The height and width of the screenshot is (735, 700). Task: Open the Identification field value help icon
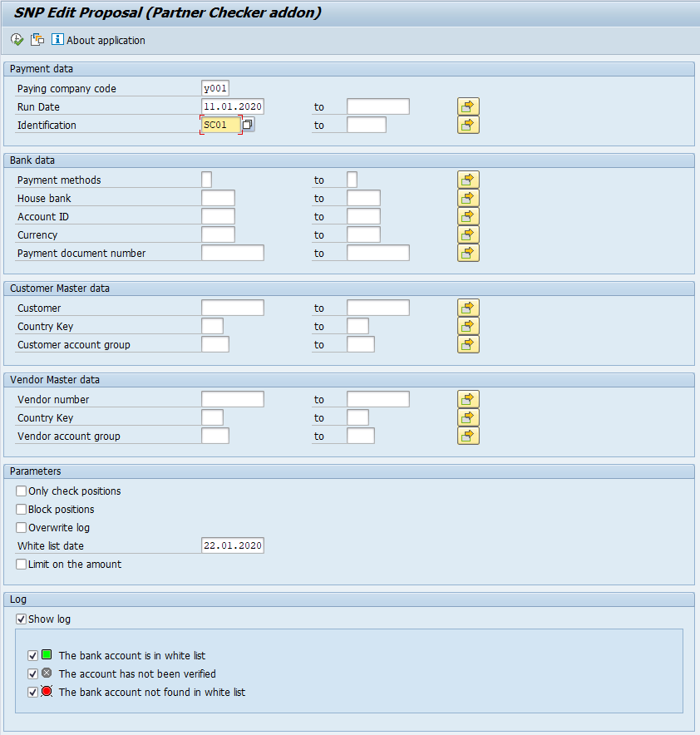[248, 125]
